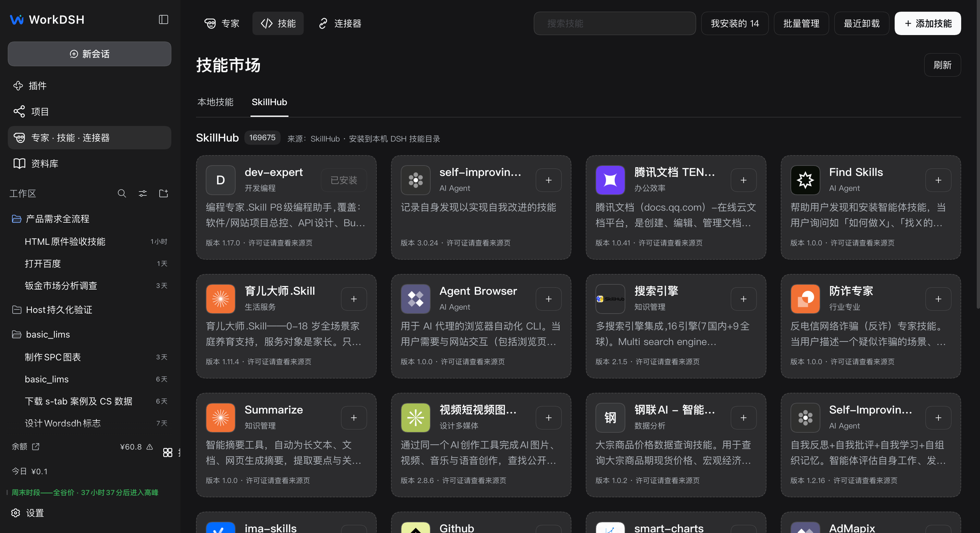The height and width of the screenshot is (533, 980).
Task: Add Find Skills using its plus icon
Action: [x=938, y=180]
